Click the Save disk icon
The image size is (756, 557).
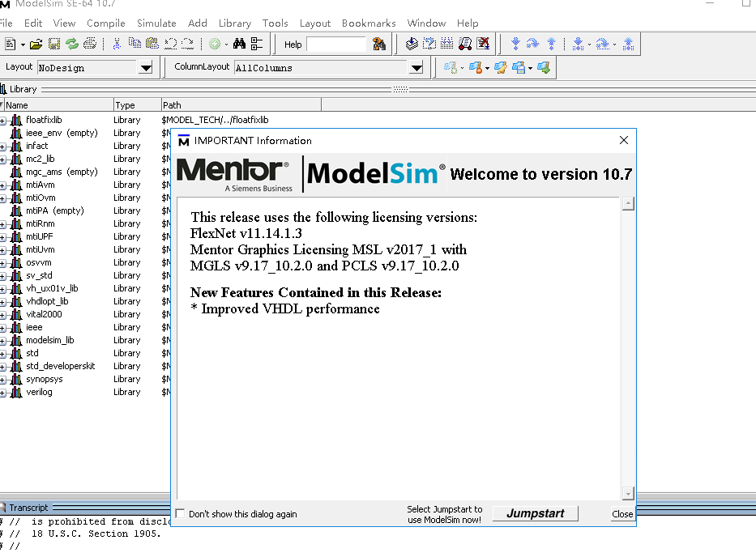point(54,45)
